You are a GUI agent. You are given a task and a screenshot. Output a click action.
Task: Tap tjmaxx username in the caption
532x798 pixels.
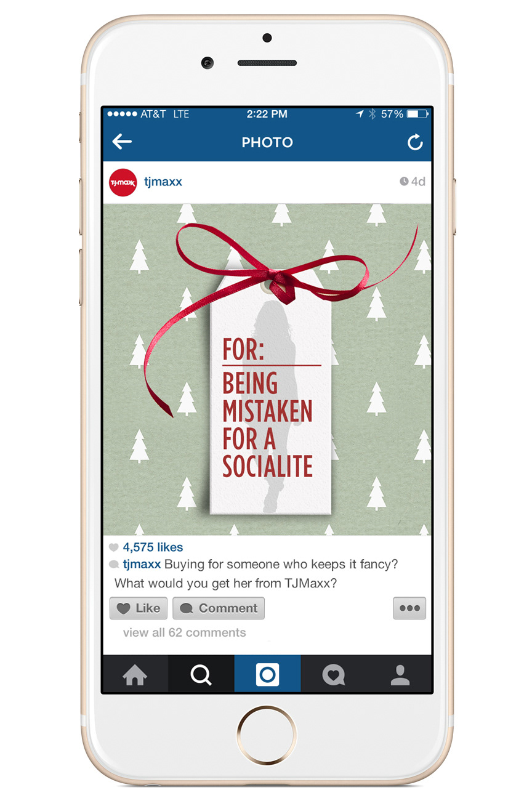click(x=142, y=564)
